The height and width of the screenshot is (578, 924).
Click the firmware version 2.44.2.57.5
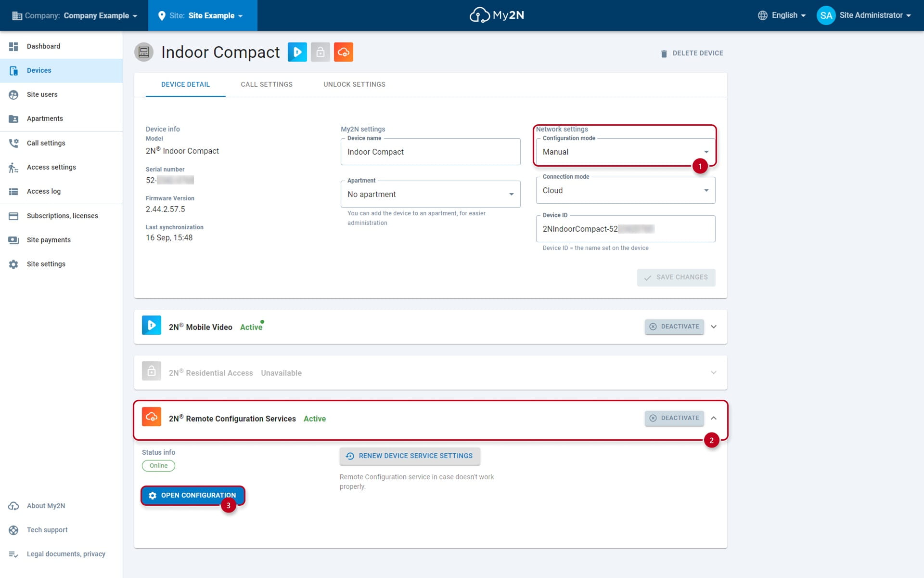166,210
